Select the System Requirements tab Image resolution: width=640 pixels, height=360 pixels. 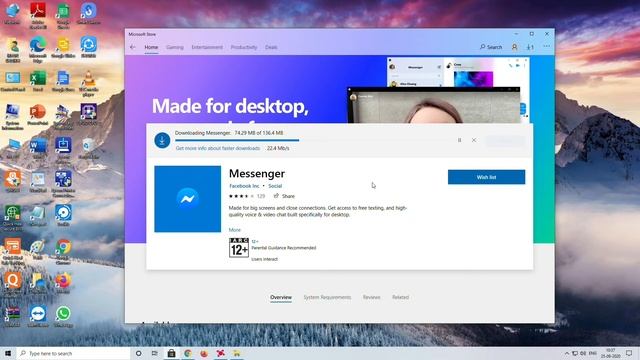click(x=327, y=297)
